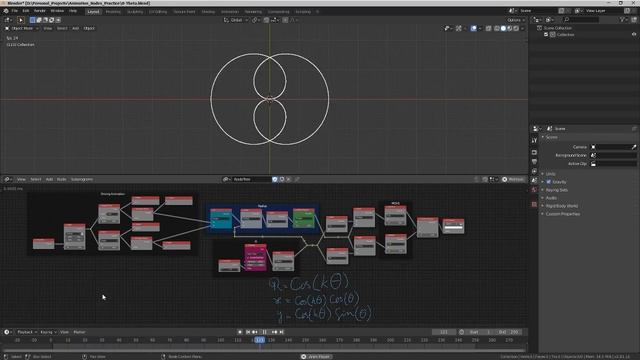640x360 pixels.
Task: Open the Object Mode dropdown
Action: pos(22,29)
